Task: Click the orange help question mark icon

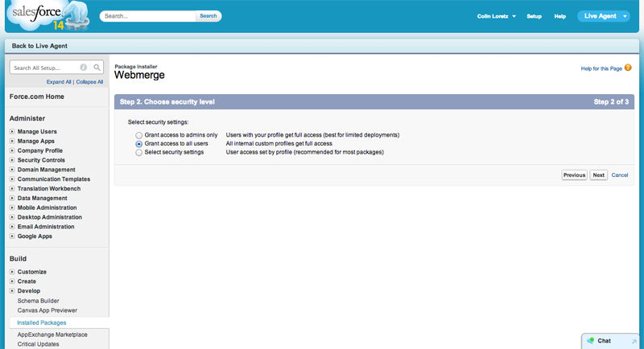Action: click(x=628, y=68)
